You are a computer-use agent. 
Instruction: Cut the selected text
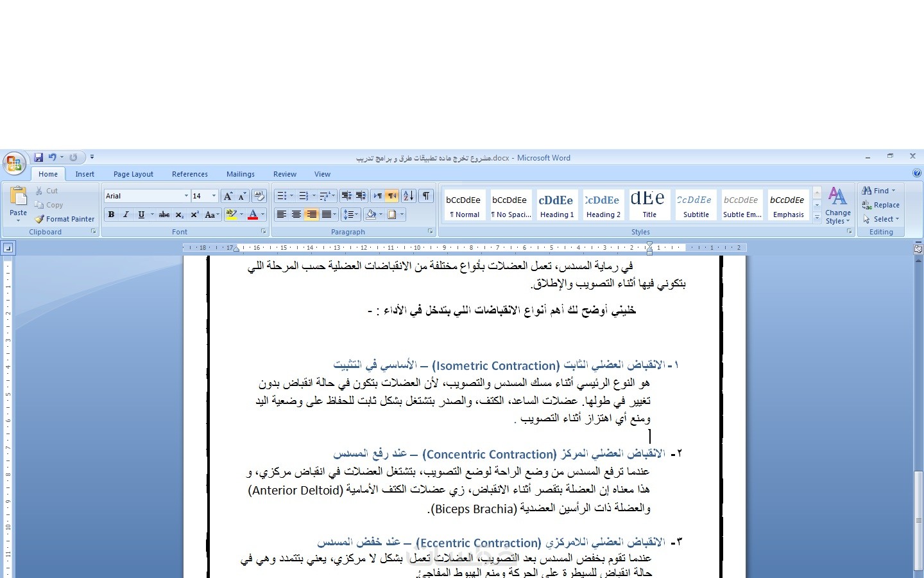tap(47, 191)
